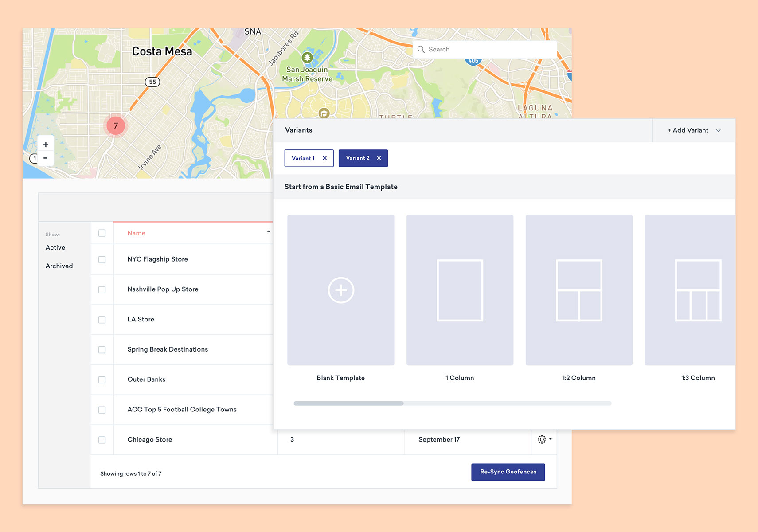Click the plus circle in Blank Template
The width and height of the screenshot is (758, 532).
340,290
